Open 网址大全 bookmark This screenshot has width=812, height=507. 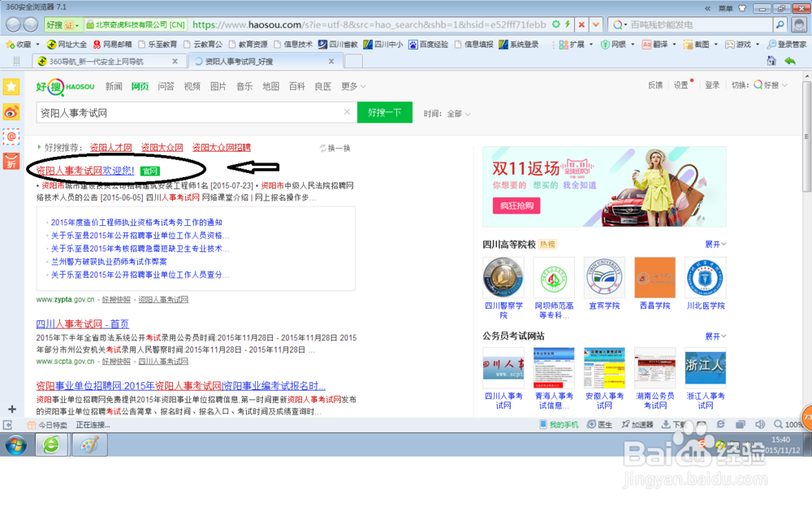tap(67, 45)
